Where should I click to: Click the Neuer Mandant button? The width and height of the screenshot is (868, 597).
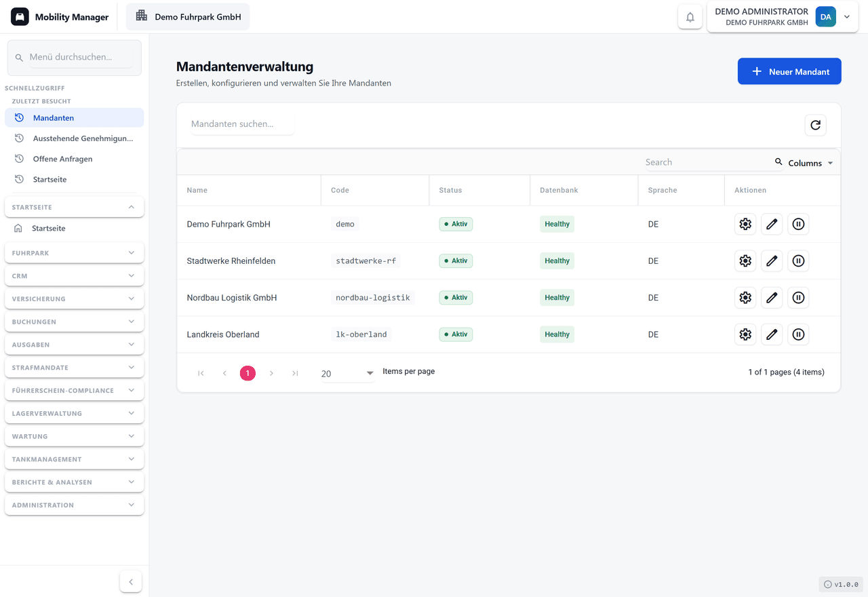coord(789,71)
